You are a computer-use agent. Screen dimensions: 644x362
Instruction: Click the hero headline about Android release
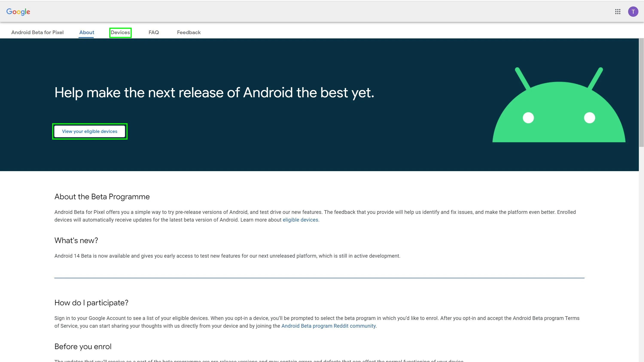[x=214, y=93]
